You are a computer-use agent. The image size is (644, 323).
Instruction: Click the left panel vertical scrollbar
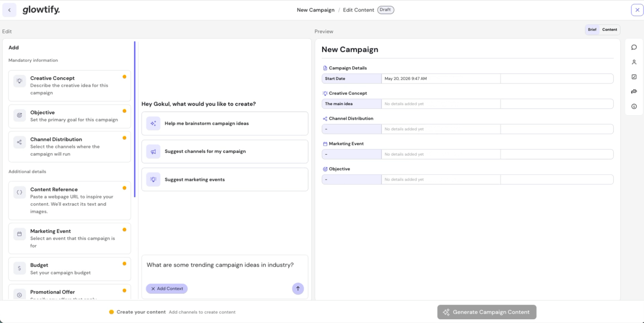coord(135,119)
